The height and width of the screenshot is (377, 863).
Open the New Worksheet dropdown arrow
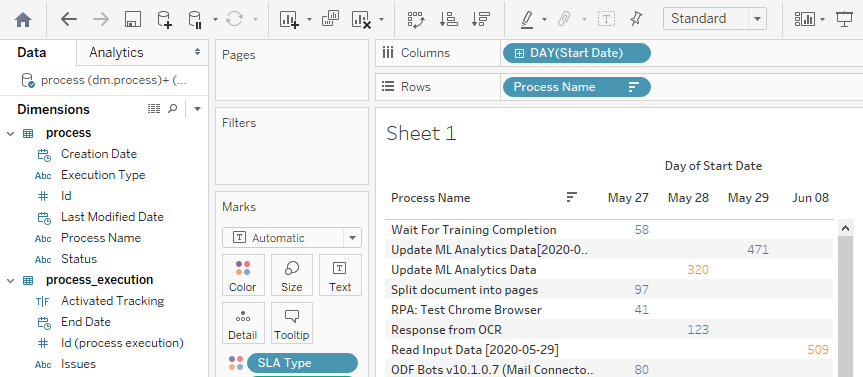coord(309,20)
